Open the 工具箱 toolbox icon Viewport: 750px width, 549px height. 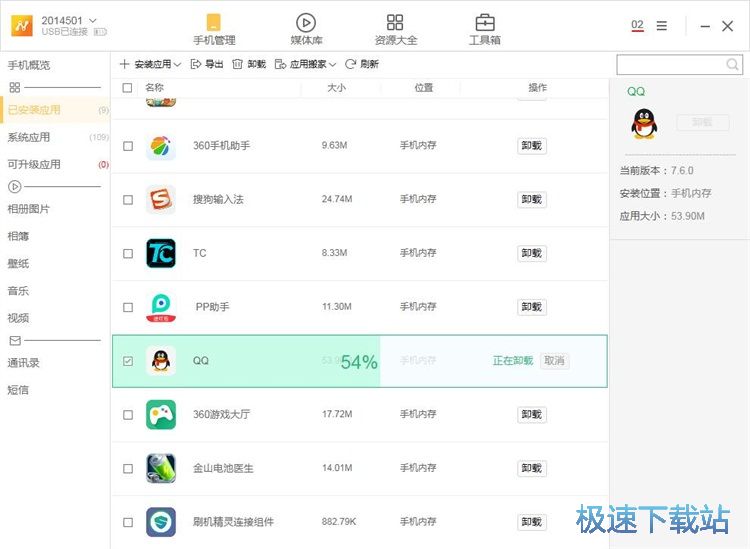[x=485, y=23]
